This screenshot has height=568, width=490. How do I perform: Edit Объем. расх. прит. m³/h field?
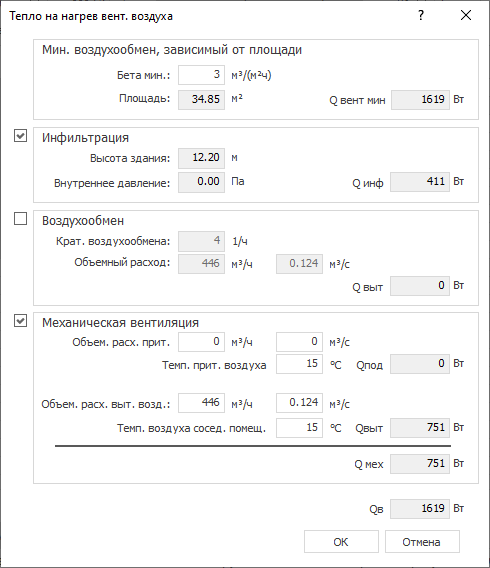201,342
